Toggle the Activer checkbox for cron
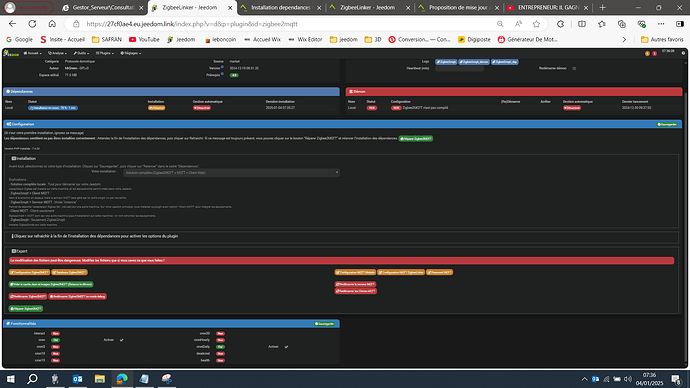Screen dimensions: 690x388 121,340
